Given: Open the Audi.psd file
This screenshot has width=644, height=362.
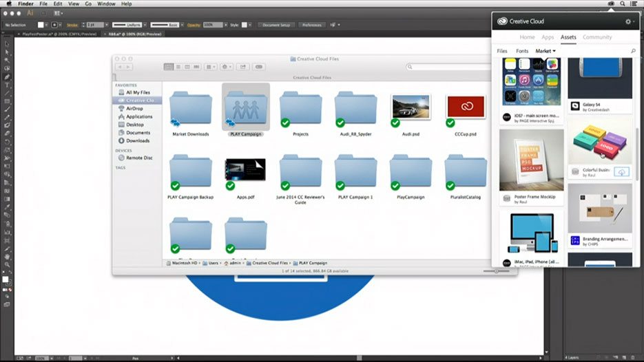Looking at the screenshot, I should 411,107.
